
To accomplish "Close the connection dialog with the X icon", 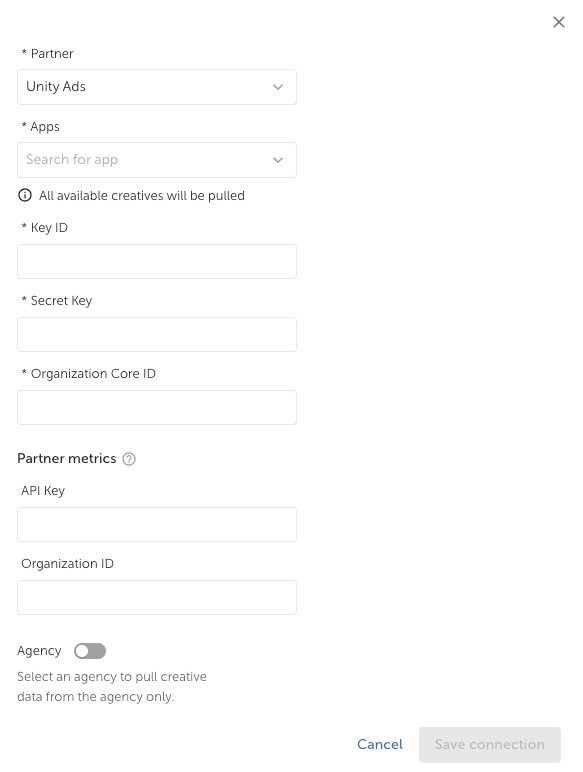I will click(558, 22).
